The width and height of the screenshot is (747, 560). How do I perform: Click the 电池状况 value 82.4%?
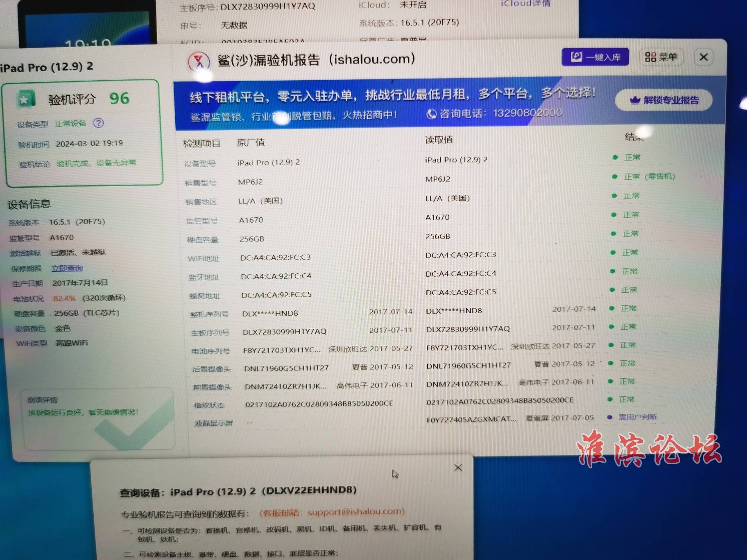tap(64, 298)
